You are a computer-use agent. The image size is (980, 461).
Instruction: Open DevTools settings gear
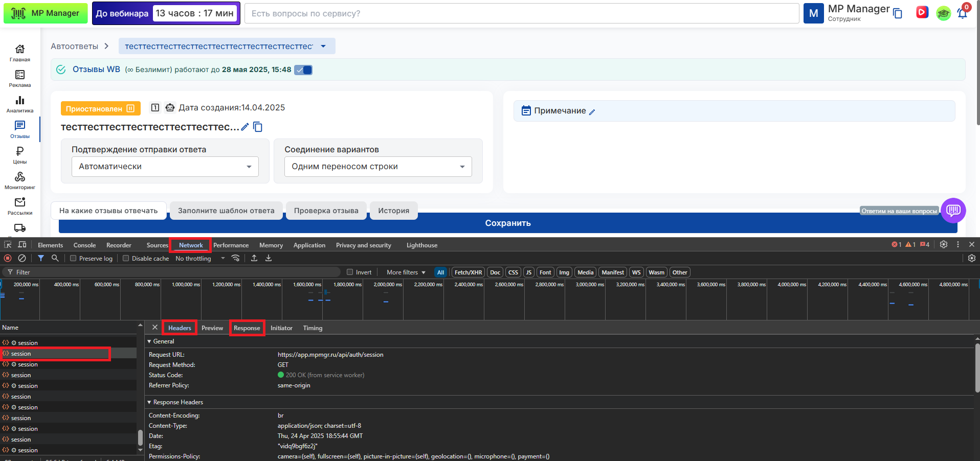point(944,245)
